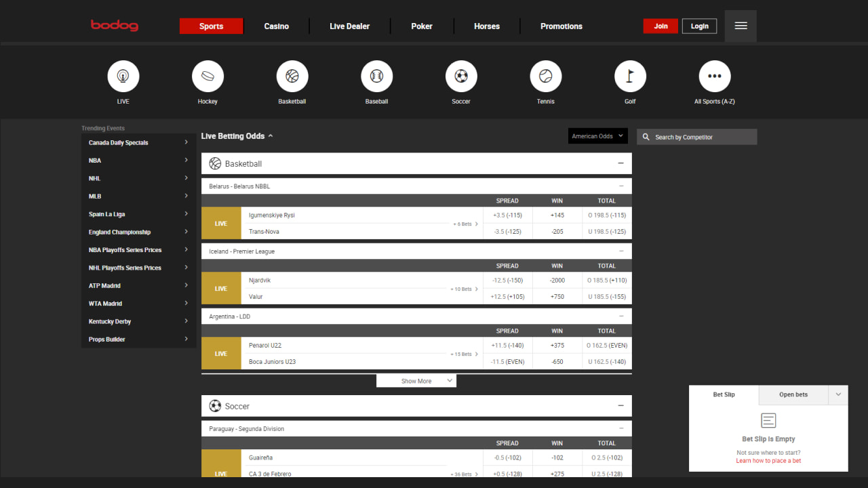868x488 pixels.
Task: Bet Trans-Nova to win -205
Action: (x=557, y=231)
